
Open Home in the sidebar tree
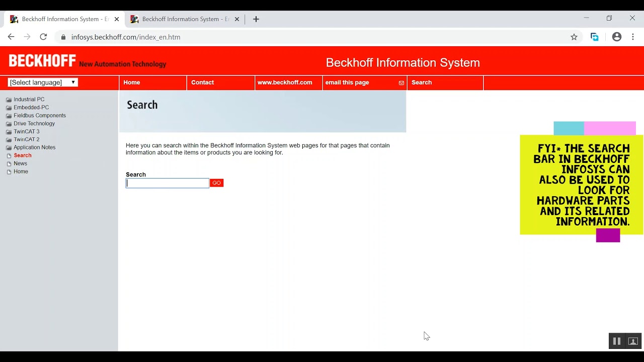click(21, 172)
